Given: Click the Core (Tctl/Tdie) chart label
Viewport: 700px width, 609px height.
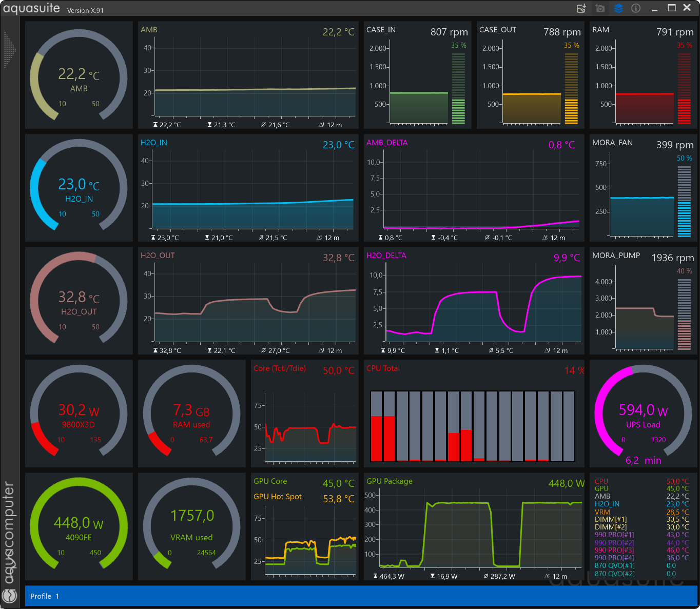Looking at the screenshot, I should [x=280, y=368].
